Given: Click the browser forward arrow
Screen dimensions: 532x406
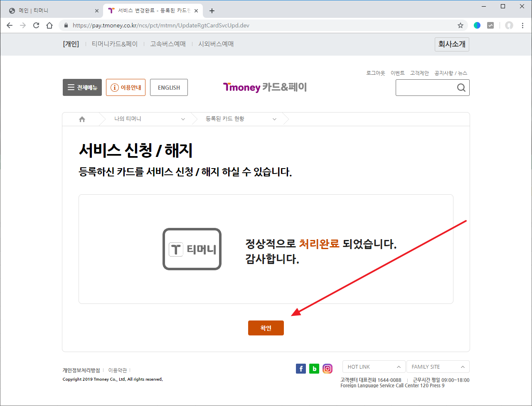Looking at the screenshot, I should [x=23, y=25].
